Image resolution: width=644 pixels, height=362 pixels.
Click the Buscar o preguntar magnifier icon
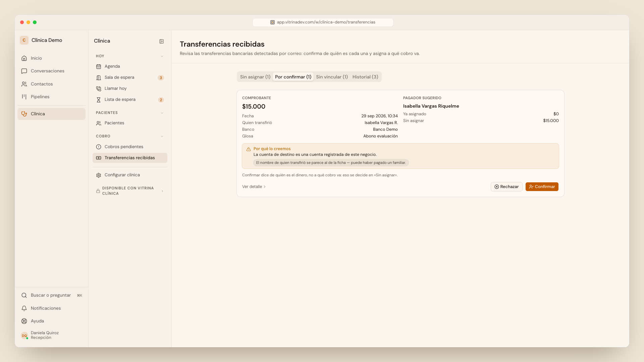[24, 295]
